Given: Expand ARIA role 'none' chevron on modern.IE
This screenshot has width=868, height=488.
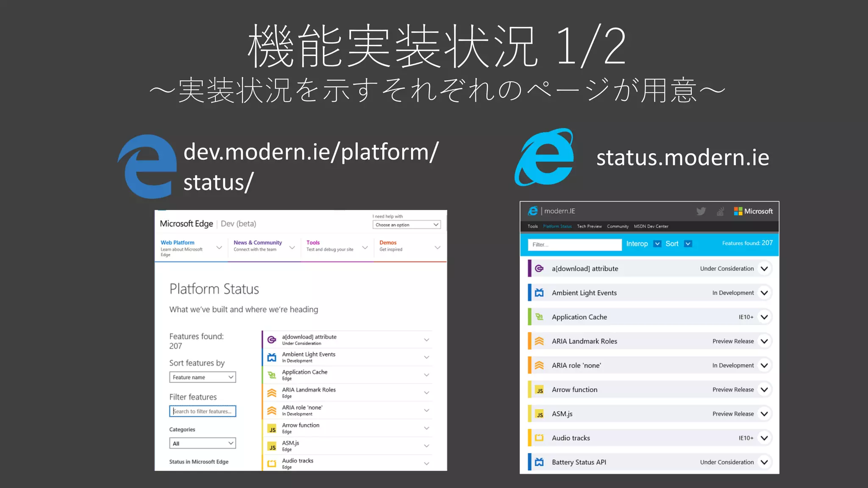Looking at the screenshot, I should pyautogui.click(x=764, y=365).
